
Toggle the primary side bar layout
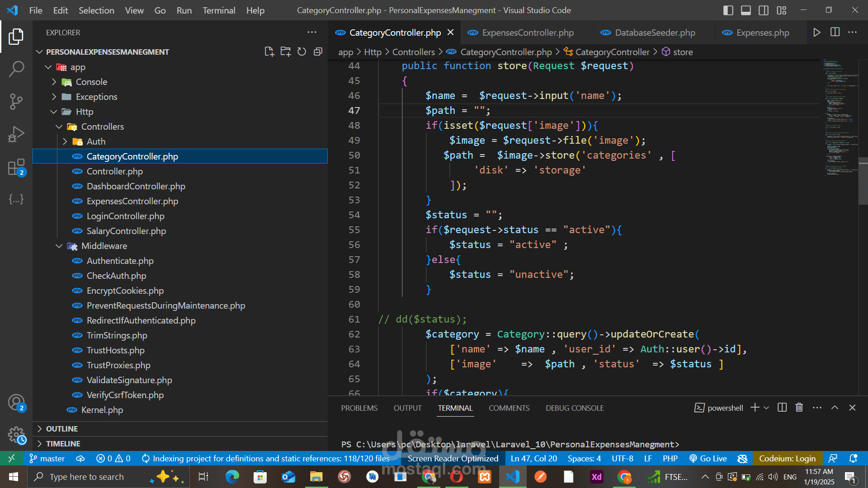click(x=728, y=10)
